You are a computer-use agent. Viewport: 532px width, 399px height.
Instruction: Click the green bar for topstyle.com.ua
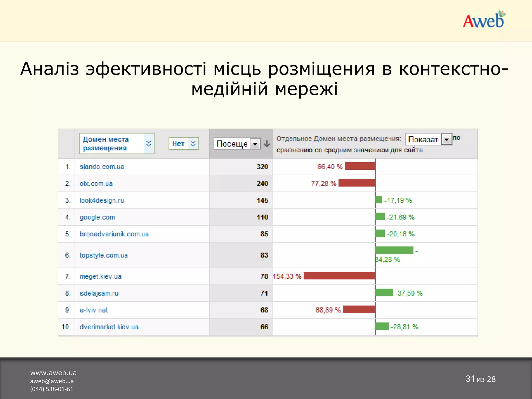pyautogui.click(x=395, y=250)
